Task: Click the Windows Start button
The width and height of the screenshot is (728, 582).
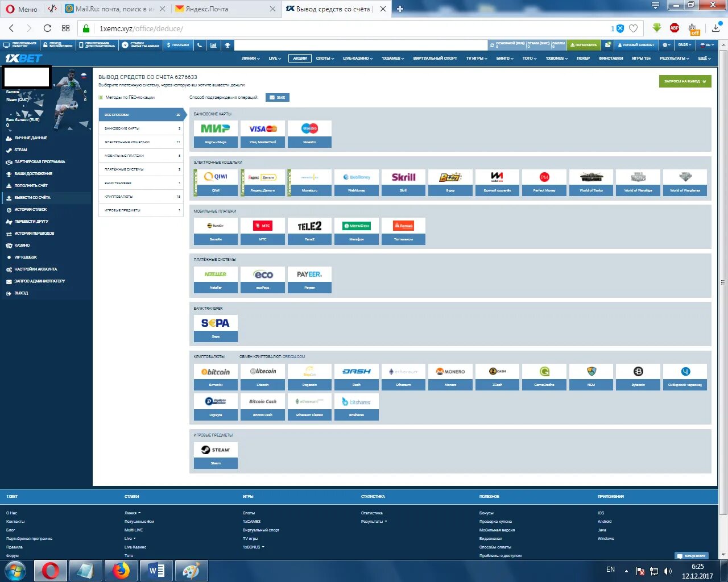Action: tap(15, 571)
